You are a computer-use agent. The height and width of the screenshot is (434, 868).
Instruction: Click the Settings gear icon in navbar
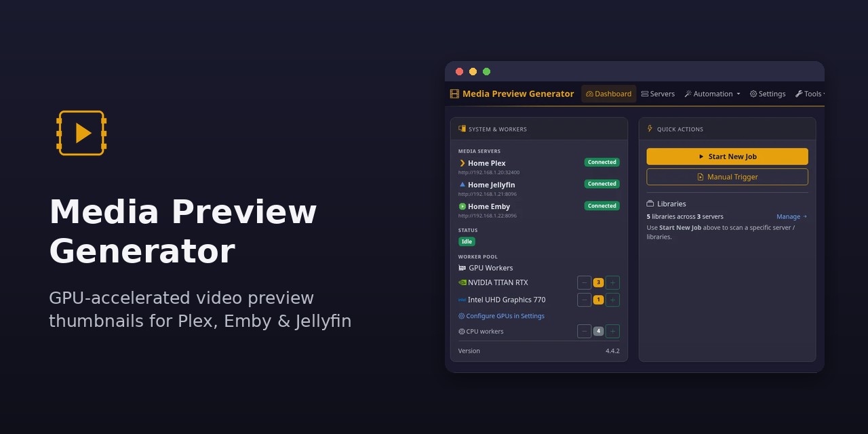[753, 94]
